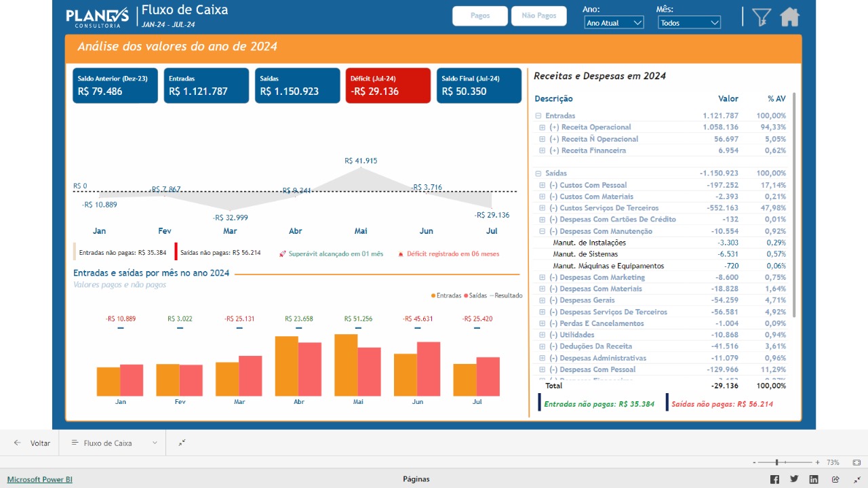The height and width of the screenshot is (488, 868).
Task: Collapse the Despesas Com Manutenção row
Action: pos(542,231)
